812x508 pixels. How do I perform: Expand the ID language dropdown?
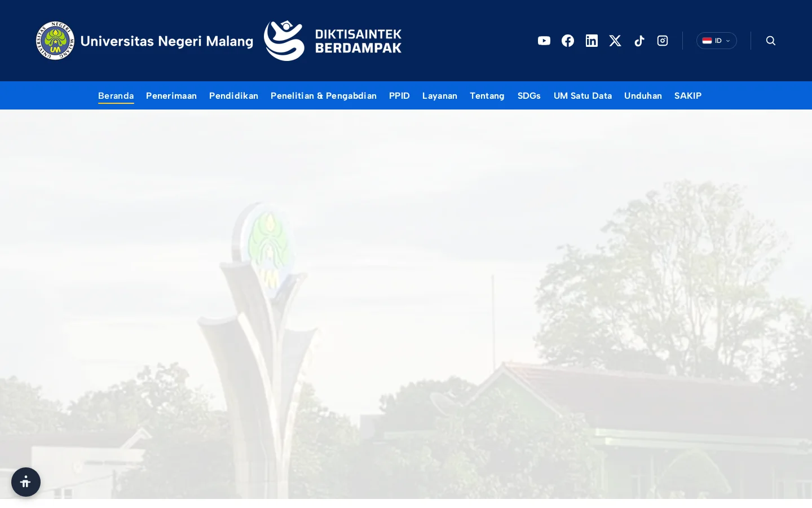click(x=717, y=41)
